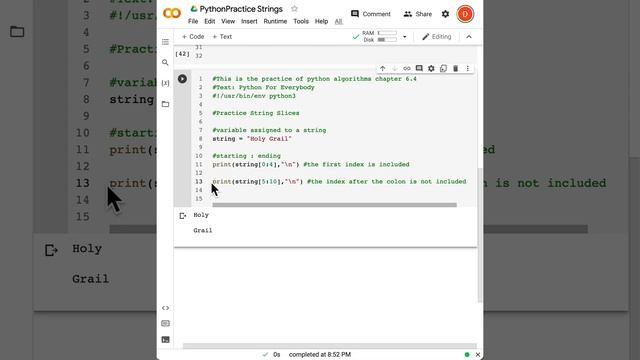Open the File menu

tap(193, 21)
